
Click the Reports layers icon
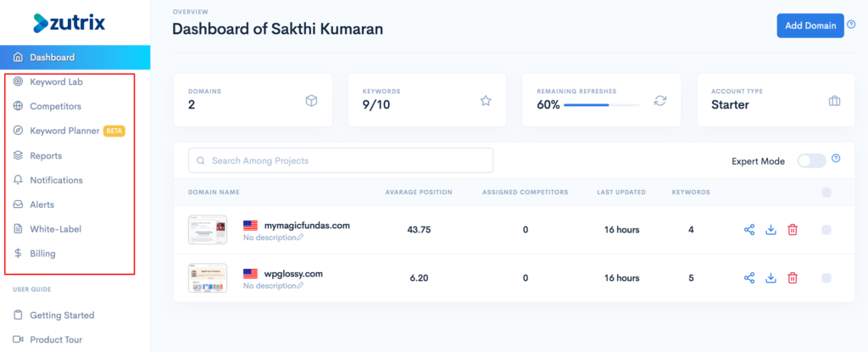(x=19, y=156)
